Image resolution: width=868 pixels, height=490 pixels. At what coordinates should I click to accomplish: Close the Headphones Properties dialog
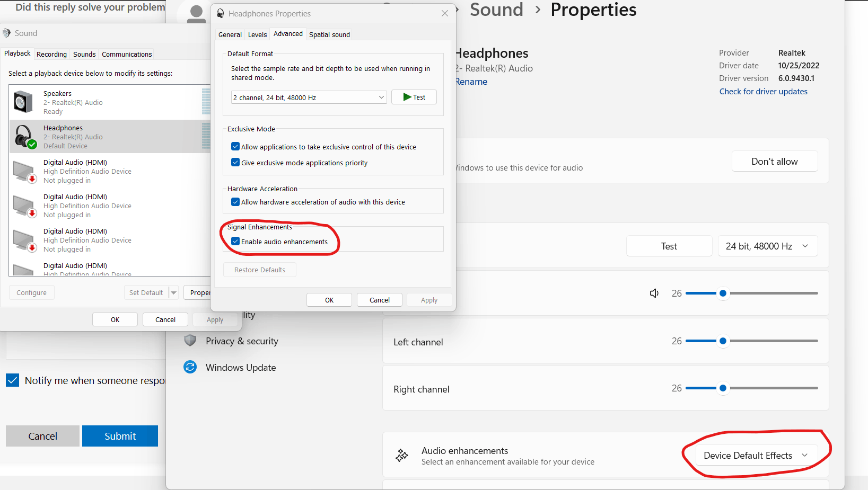(x=445, y=13)
